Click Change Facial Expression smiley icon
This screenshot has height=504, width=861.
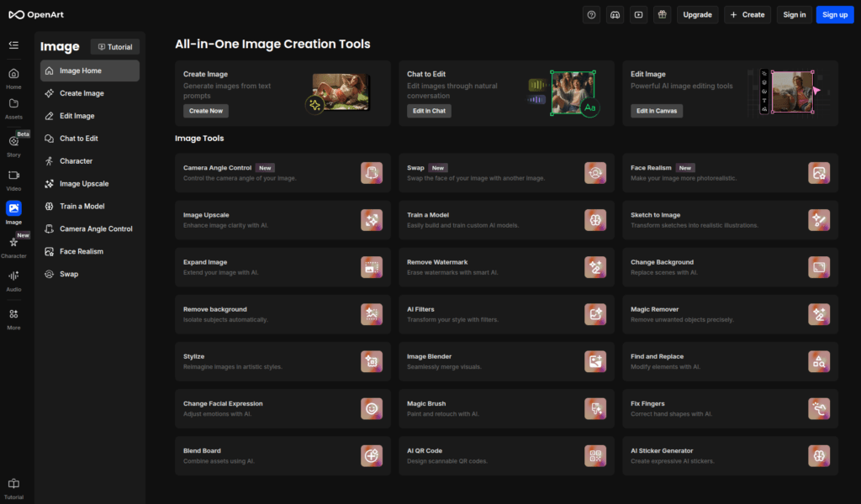point(372,408)
